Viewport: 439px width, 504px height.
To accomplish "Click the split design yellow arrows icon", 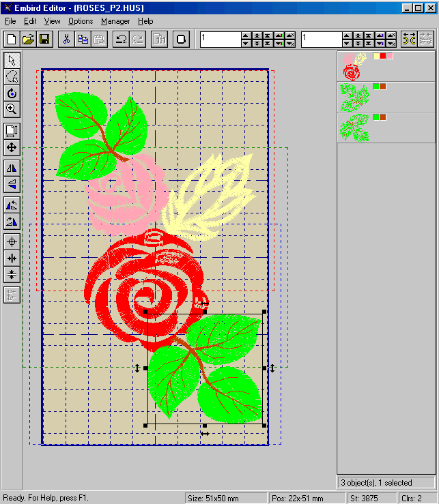I will tap(410, 39).
